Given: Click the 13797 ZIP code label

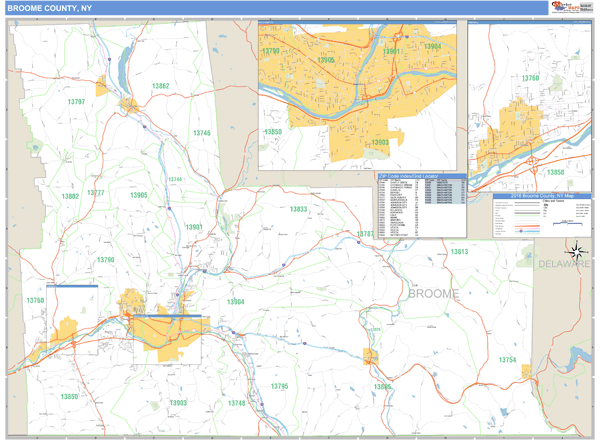Looking at the screenshot, I should click(76, 102).
